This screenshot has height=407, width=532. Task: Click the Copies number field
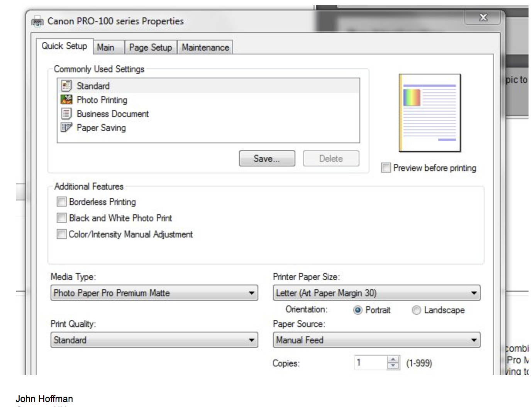point(370,363)
